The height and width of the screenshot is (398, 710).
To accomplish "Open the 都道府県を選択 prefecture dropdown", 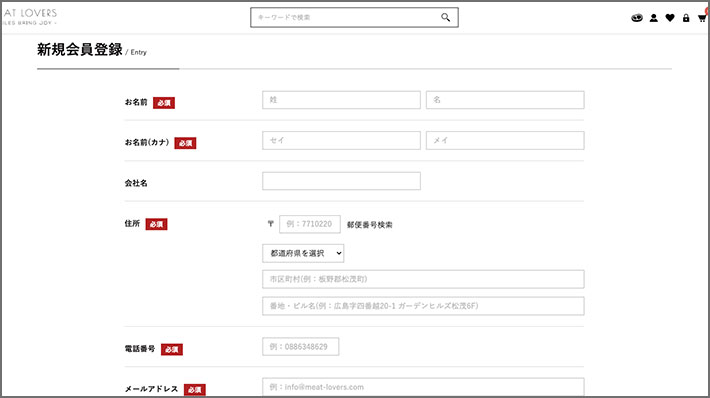I will tap(303, 254).
